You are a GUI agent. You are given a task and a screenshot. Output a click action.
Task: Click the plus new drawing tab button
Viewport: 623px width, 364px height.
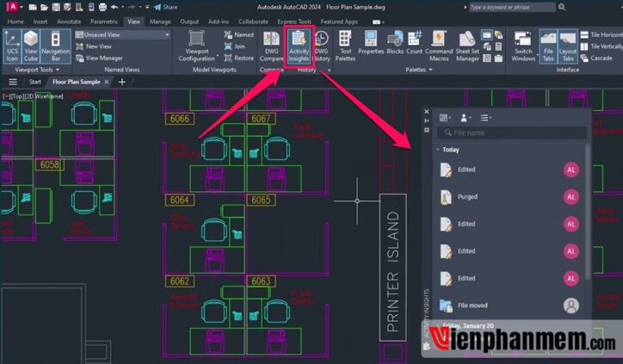click(x=122, y=82)
